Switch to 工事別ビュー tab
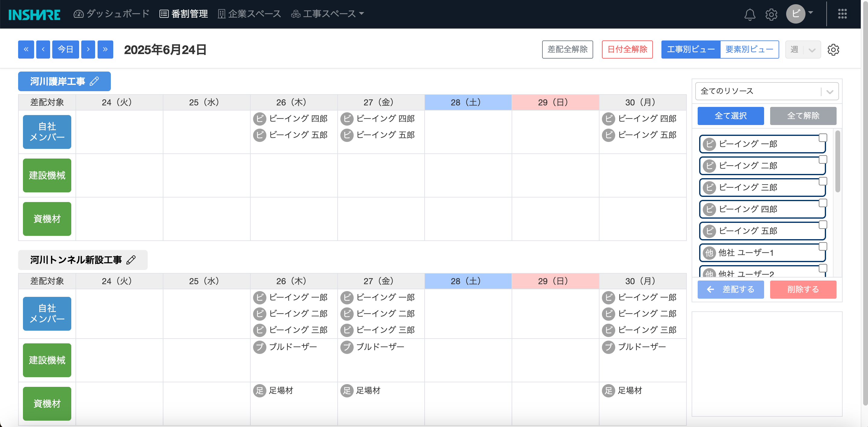 [691, 50]
